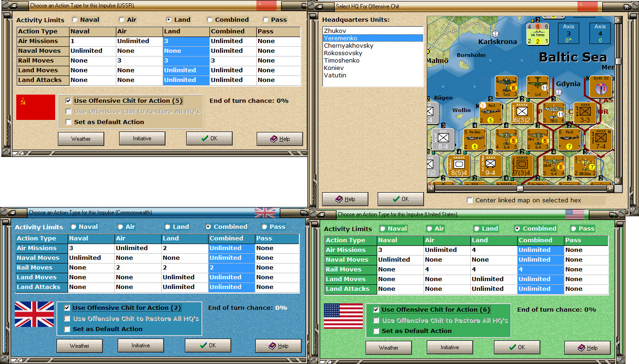
Task: Uncheck Use Offensive Chit for Action (6)
Action: pos(376,310)
